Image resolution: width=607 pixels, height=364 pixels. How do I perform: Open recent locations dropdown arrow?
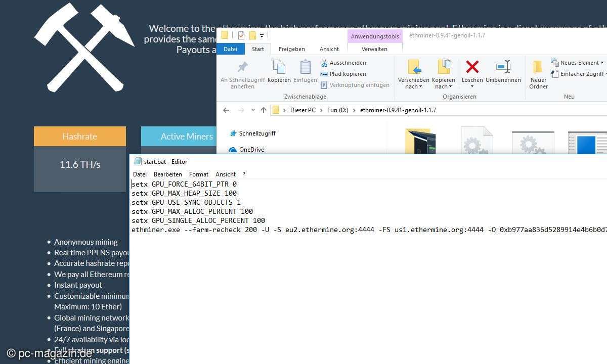(253, 110)
